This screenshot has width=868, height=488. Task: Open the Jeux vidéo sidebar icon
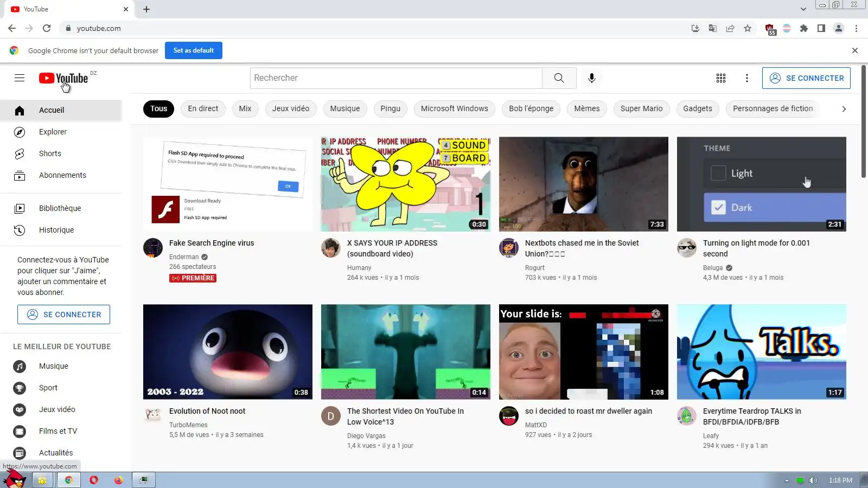tap(20, 409)
